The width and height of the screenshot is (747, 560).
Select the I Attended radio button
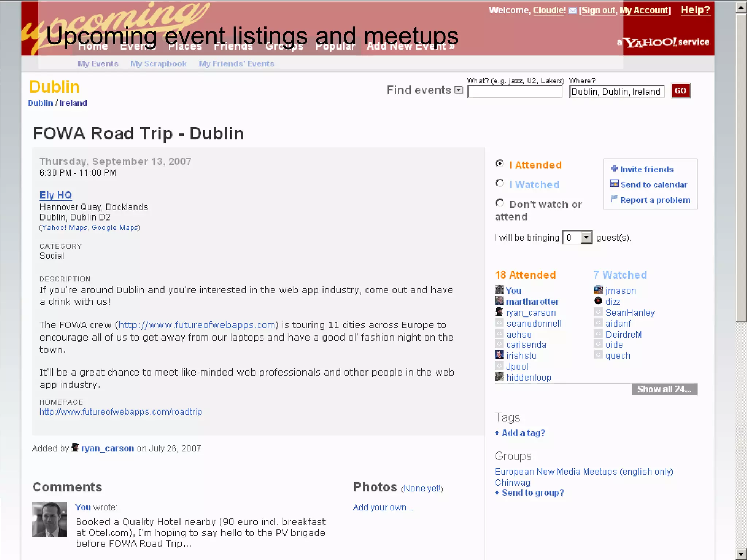(500, 163)
